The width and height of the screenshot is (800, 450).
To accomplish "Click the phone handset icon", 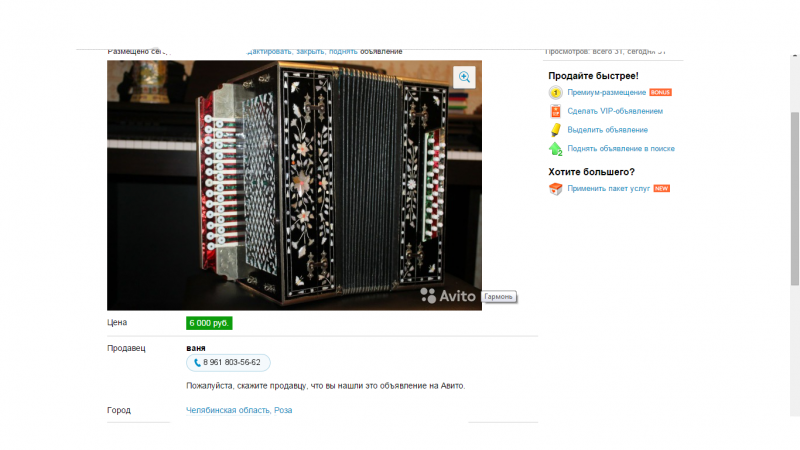I will (197, 363).
